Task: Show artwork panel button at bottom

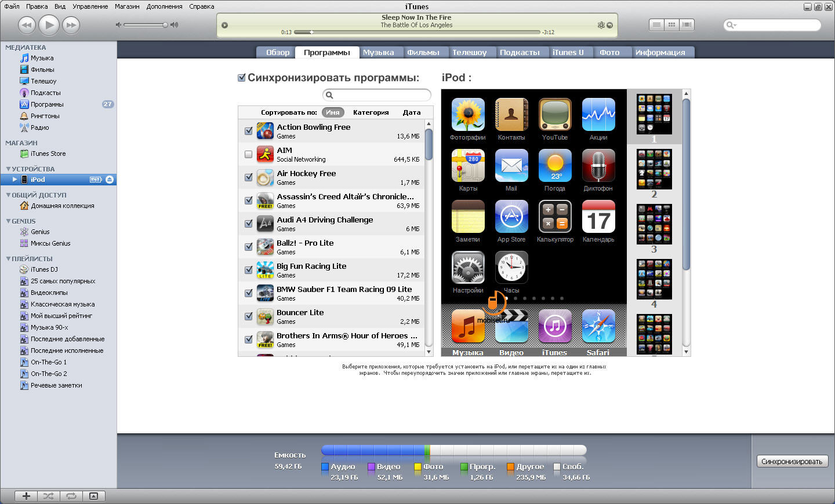Action: (93, 496)
